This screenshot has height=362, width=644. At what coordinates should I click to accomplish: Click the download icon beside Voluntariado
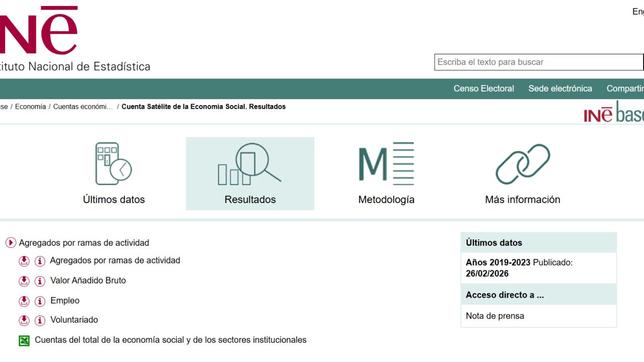pos(24,320)
